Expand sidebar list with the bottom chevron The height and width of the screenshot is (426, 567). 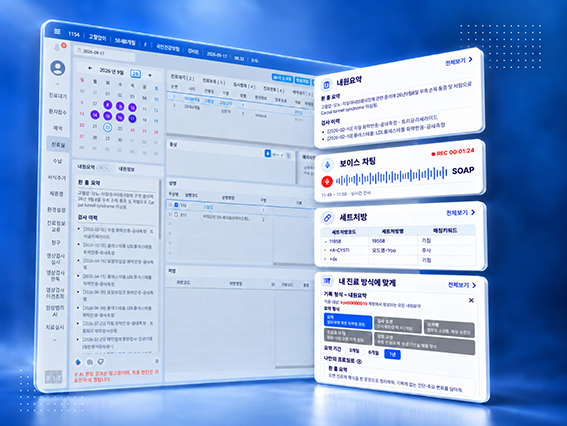[55, 340]
